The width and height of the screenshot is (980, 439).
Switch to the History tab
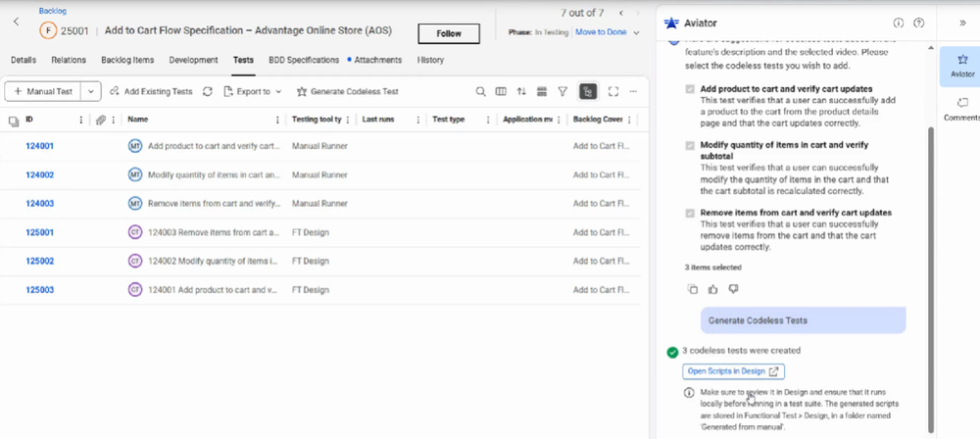click(430, 60)
